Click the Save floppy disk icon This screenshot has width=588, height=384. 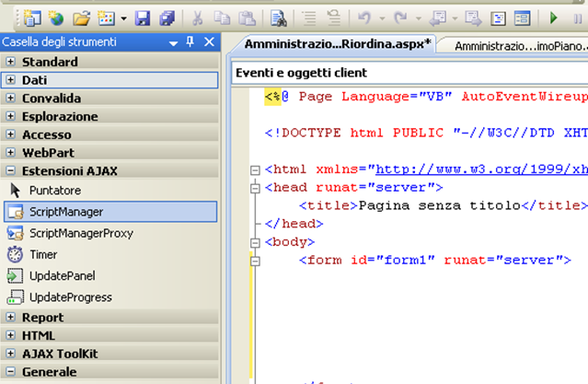(x=143, y=17)
